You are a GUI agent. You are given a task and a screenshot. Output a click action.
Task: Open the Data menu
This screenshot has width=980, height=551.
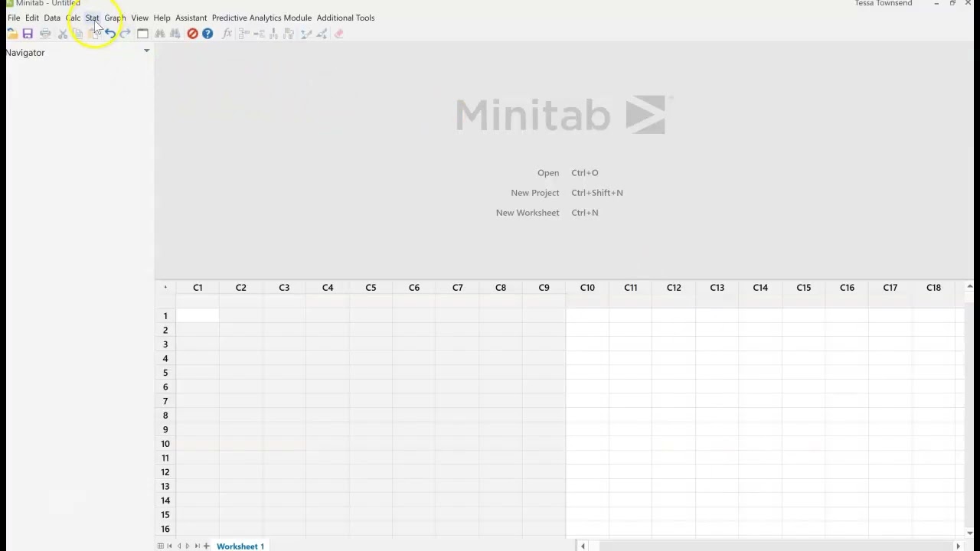(52, 18)
